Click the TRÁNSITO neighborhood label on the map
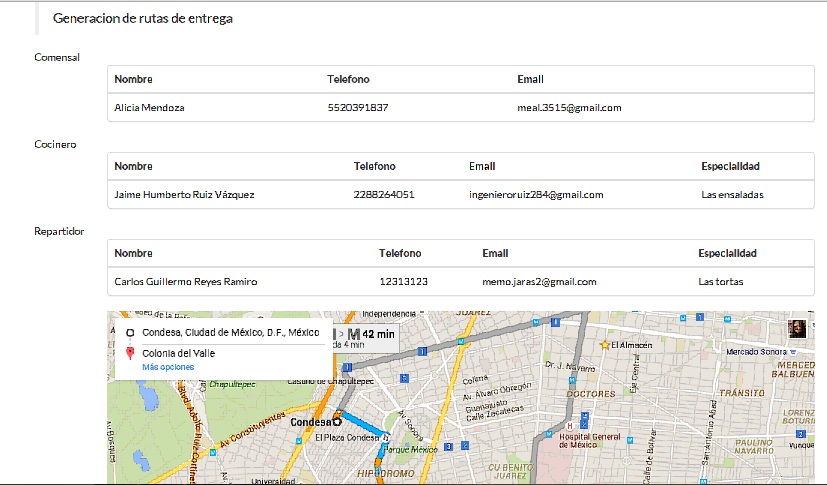 [742, 393]
